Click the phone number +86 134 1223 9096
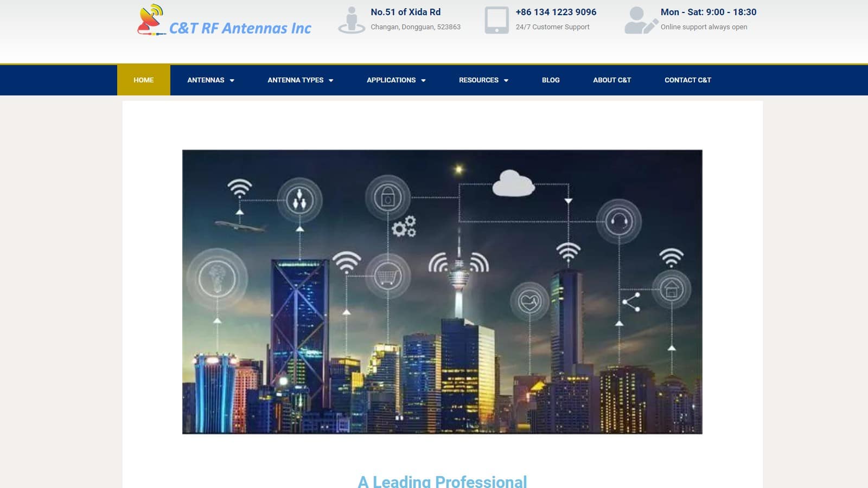This screenshot has height=488, width=868. click(556, 12)
